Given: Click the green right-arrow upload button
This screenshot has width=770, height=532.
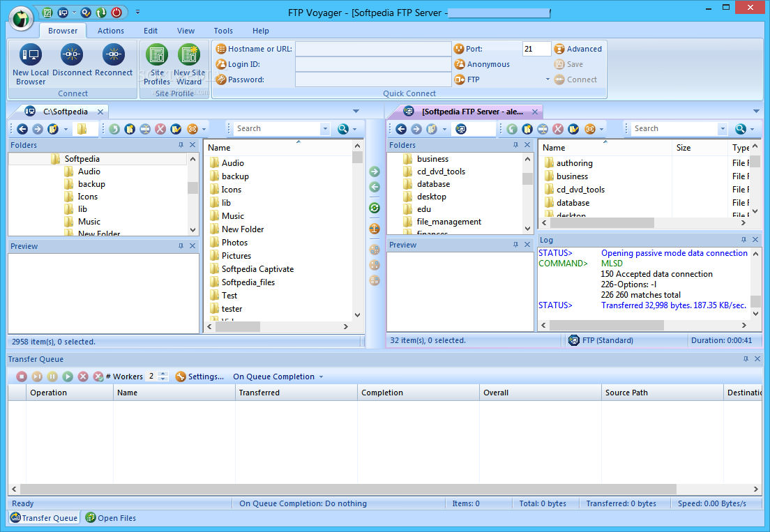Looking at the screenshot, I should click(x=375, y=172).
